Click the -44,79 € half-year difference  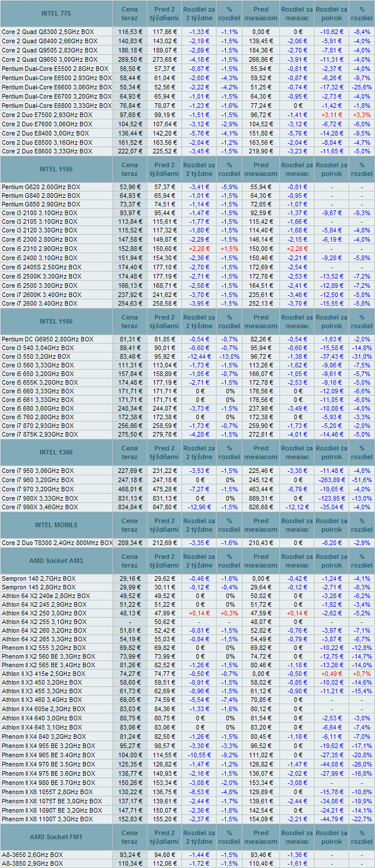(x=332, y=819)
